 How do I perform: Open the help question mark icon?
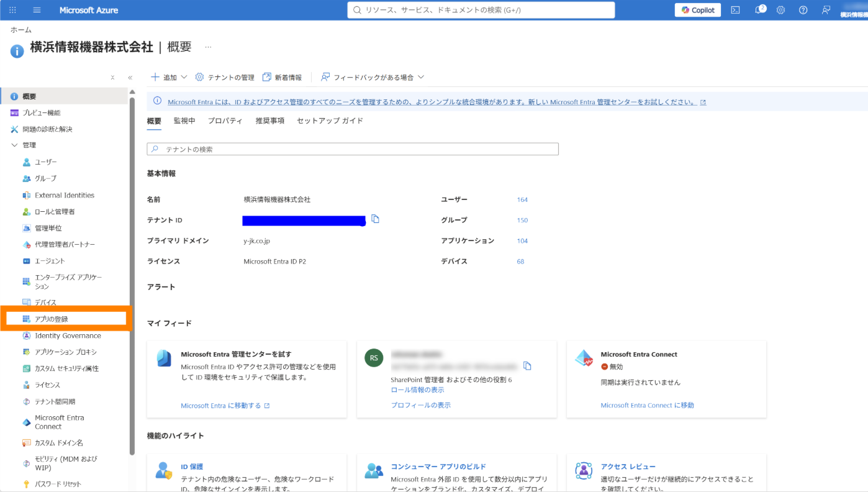coord(803,10)
